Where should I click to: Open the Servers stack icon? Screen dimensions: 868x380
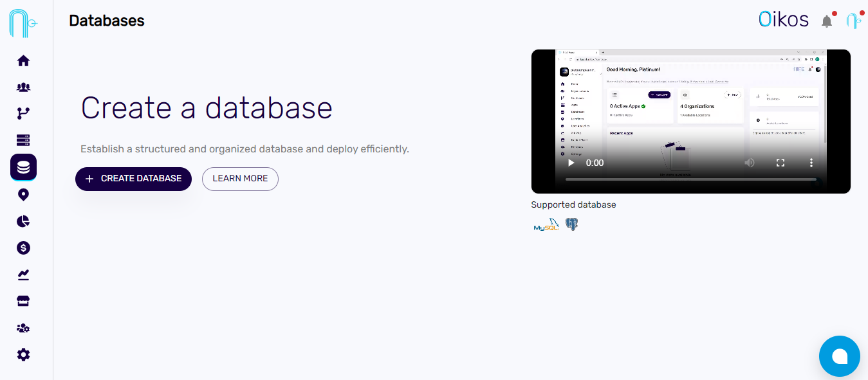23,140
